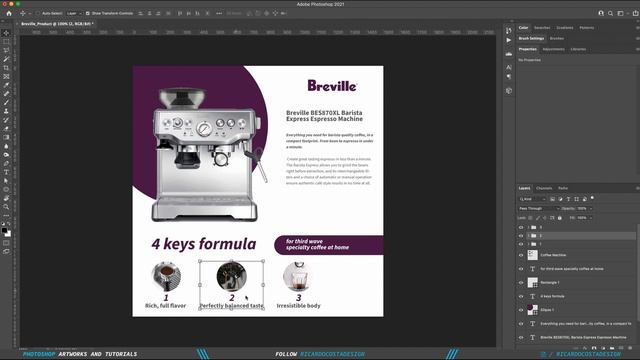Select the Dodge tool
The image size is (640, 360).
pos(6,155)
